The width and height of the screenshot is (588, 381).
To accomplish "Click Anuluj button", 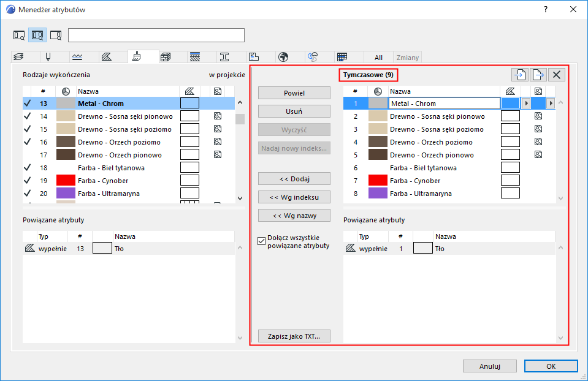I will pos(490,366).
